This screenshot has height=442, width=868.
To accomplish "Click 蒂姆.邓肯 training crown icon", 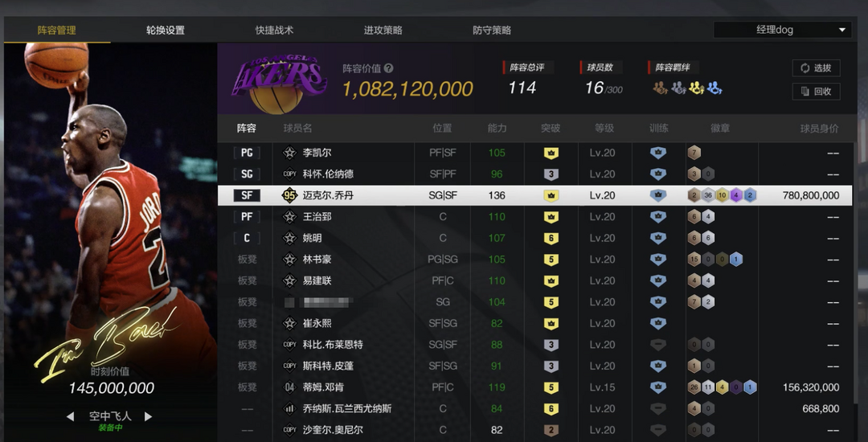I will (x=657, y=387).
